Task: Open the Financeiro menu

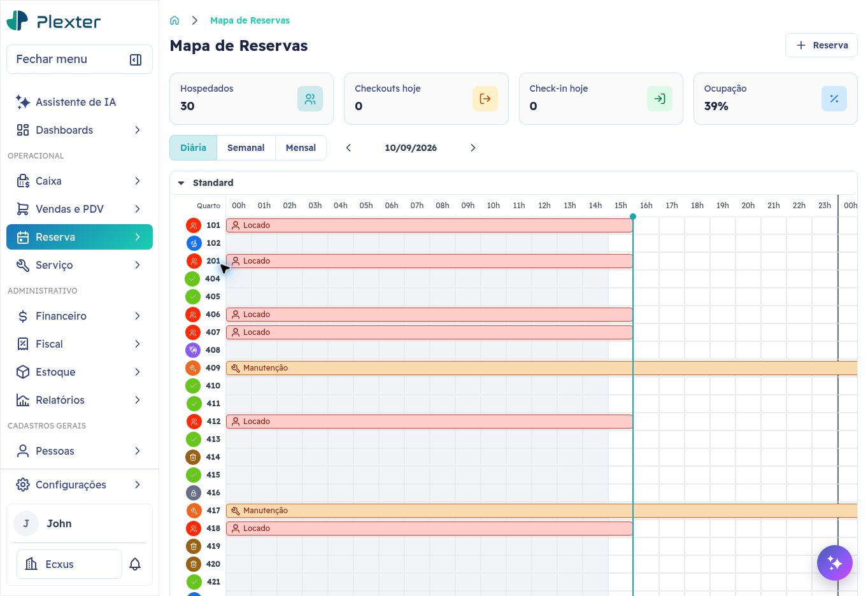Action: point(80,316)
